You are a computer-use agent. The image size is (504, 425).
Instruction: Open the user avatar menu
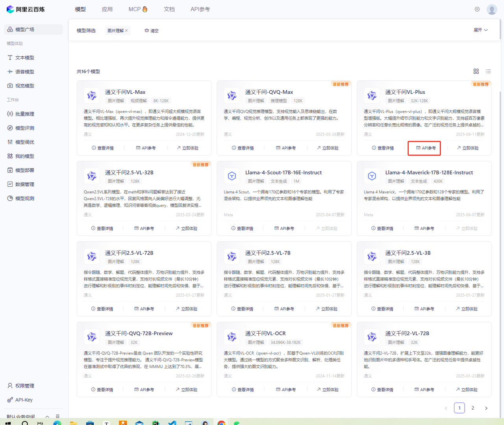pos(492,9)
